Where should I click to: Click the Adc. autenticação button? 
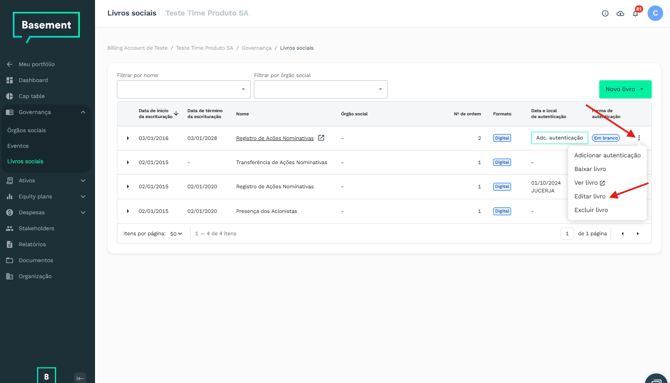(x=559, y=138)
